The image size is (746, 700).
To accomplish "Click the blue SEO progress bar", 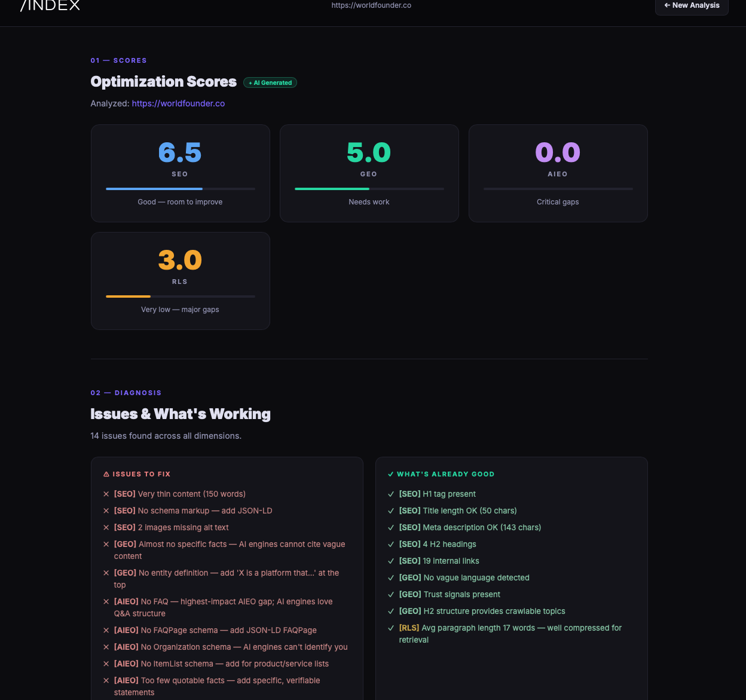I will tap(154, 189).
